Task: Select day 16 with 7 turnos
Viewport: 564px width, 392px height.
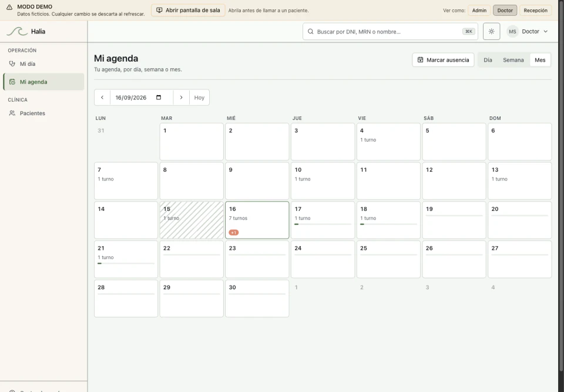Action: [x=257, y=220]
